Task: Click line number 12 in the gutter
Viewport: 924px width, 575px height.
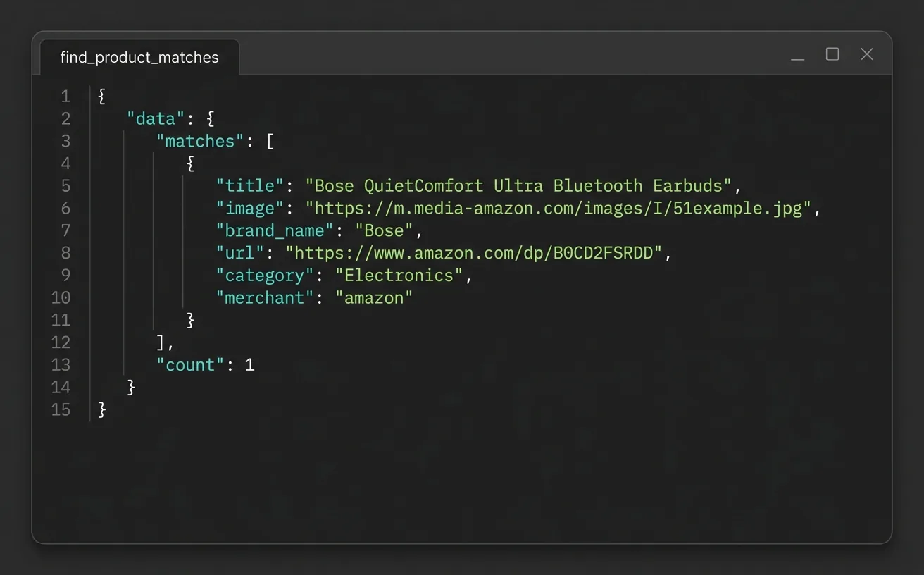Action: pyautogui.click(x=61, y=342)
